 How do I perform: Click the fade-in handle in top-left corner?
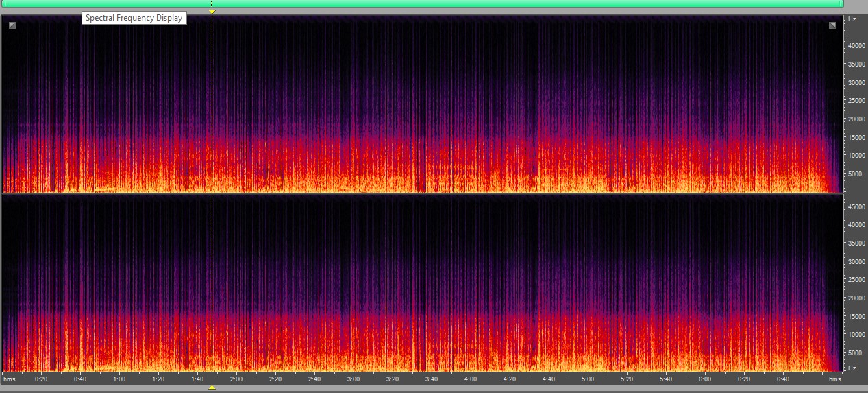(12, 25)
